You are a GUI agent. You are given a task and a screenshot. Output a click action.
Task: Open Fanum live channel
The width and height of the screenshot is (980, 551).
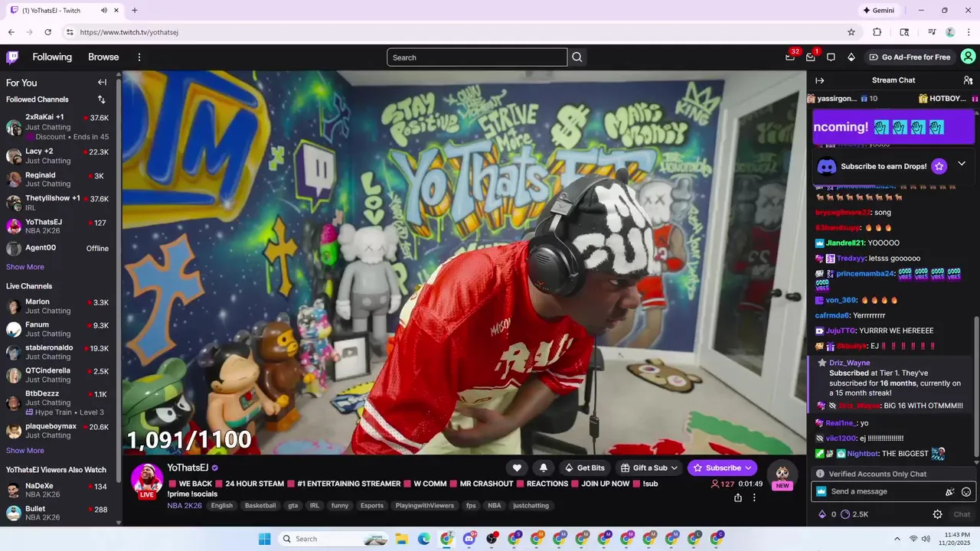[x=57, y=329]
